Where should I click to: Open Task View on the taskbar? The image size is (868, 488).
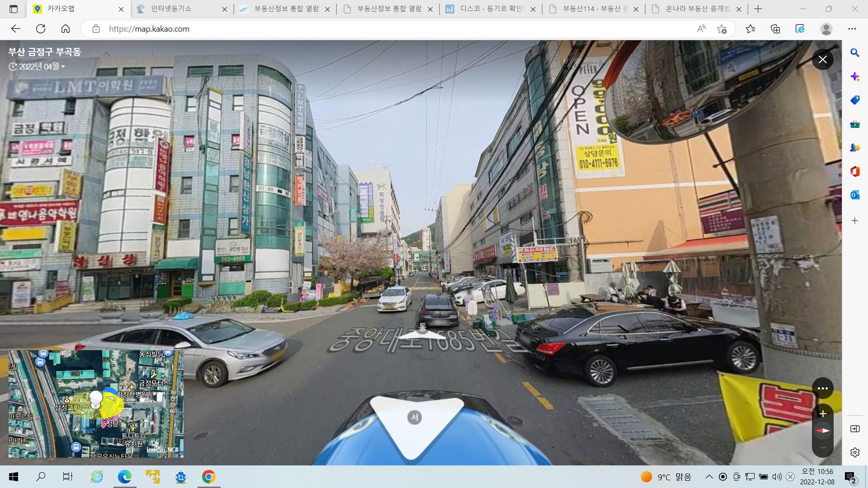pyautogui.click(x=68, y=477)
